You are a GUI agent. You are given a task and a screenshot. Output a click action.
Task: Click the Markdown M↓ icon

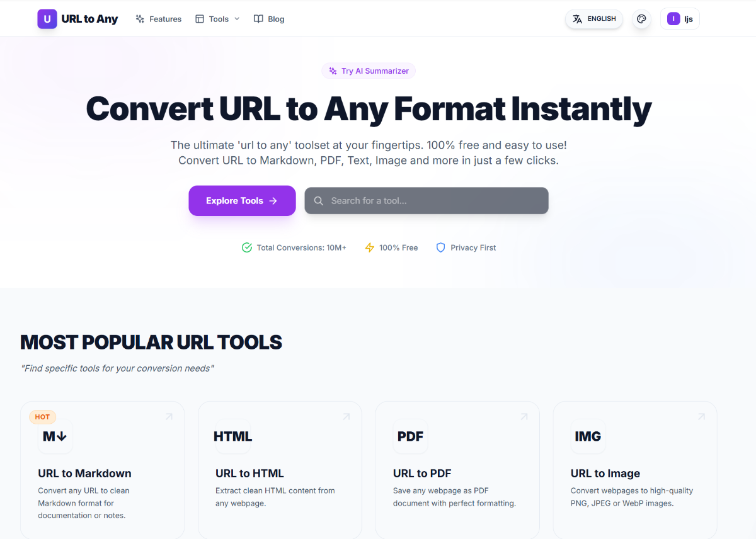point(55,436)
